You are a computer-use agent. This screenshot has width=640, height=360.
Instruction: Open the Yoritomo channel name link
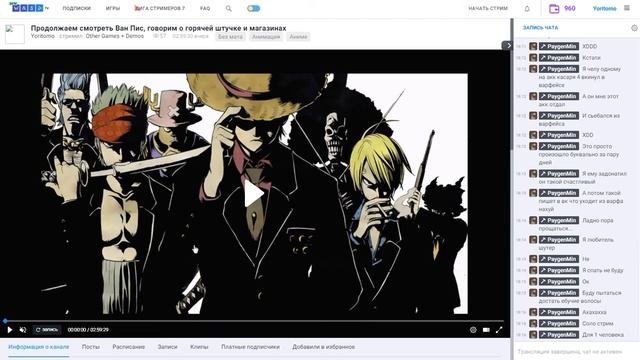point(43,36)
